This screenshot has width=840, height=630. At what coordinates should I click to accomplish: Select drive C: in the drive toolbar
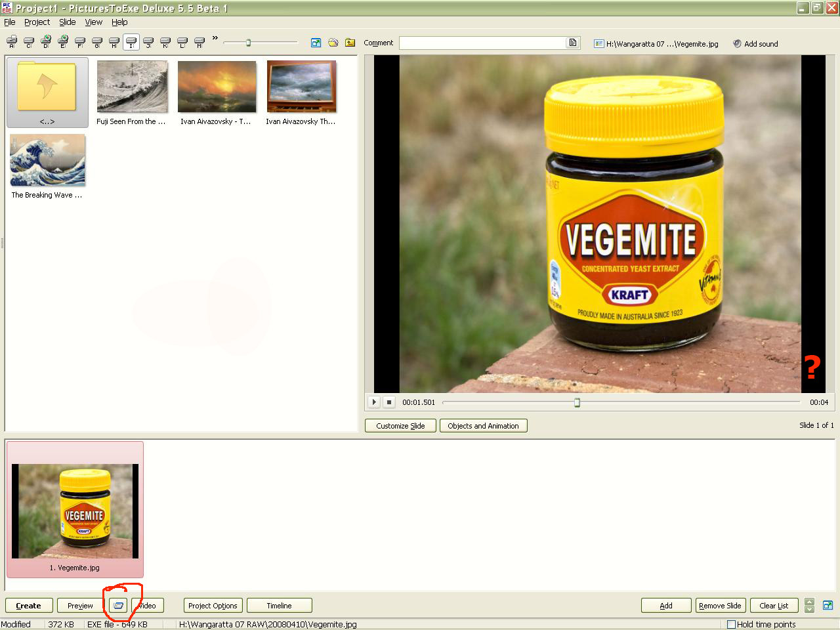[29, 43]
